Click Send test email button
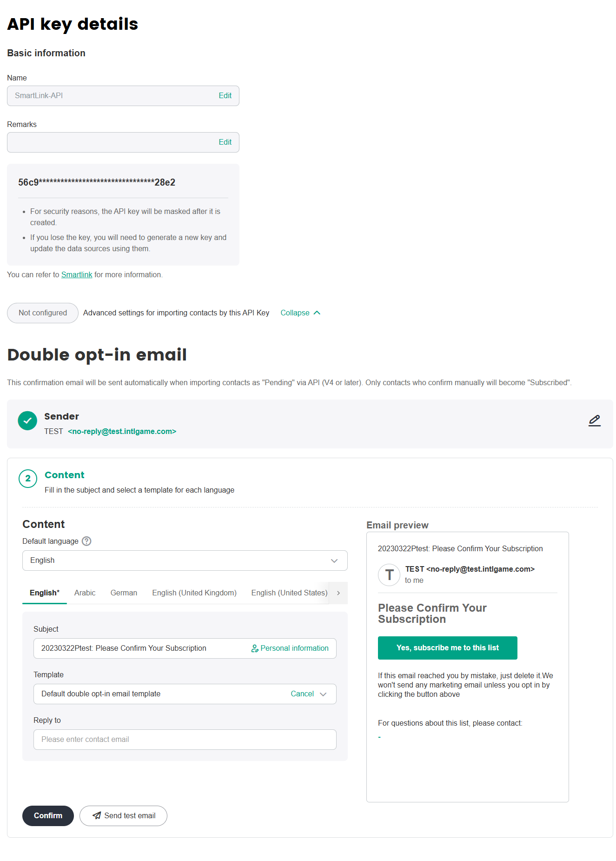This screenshot has height=861, width=616. pos(123,816)
